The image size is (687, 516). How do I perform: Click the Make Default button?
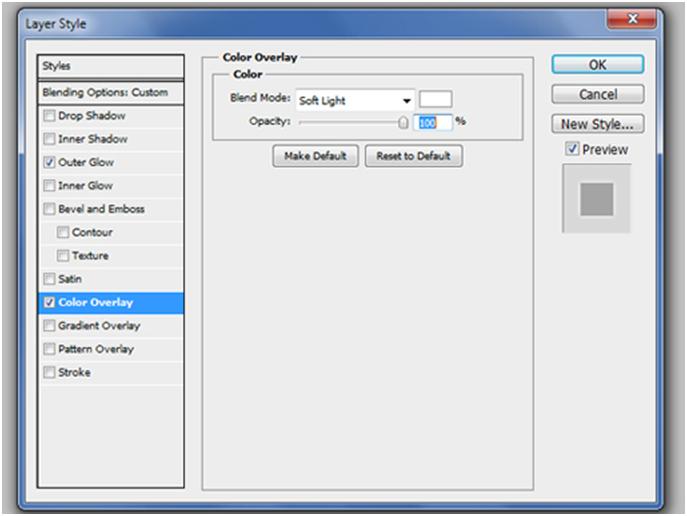pyautogui.click(x=315, y=156)
